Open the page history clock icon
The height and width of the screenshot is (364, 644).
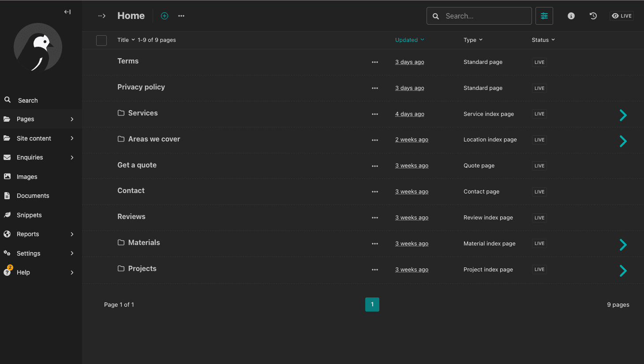593,16
